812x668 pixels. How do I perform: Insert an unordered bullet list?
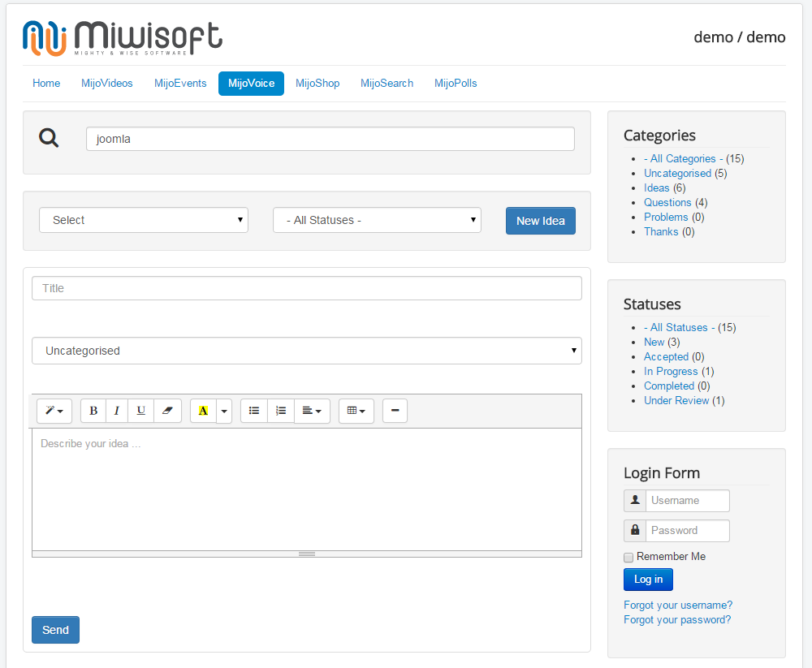pyautogui.click(x=254, y=411)
